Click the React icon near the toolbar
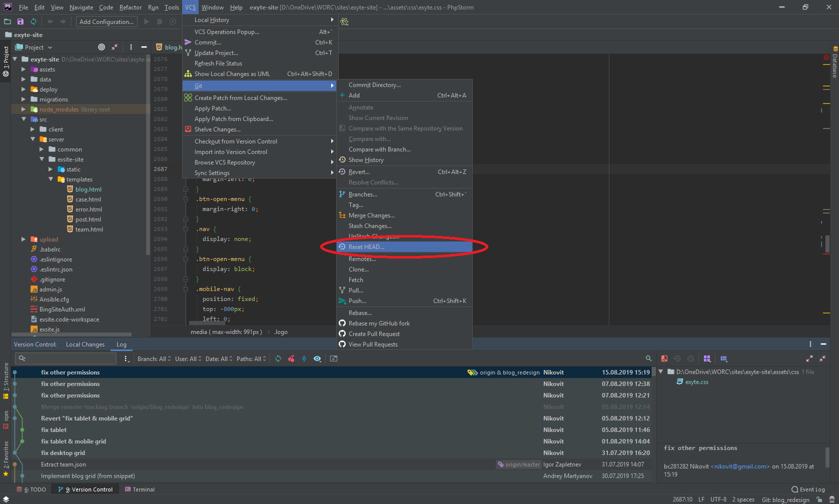This screenshot has width=839, height=504. (x=344, y=21)
